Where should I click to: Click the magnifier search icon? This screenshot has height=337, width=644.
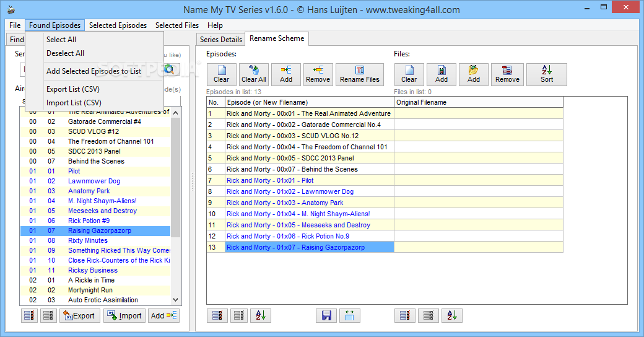[x=170, y=69]
